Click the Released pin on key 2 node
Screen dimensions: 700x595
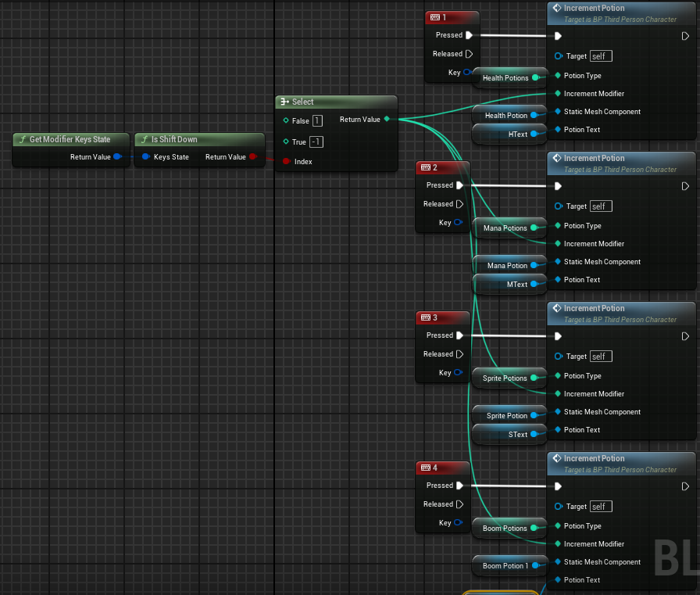[x=459, y=204]
